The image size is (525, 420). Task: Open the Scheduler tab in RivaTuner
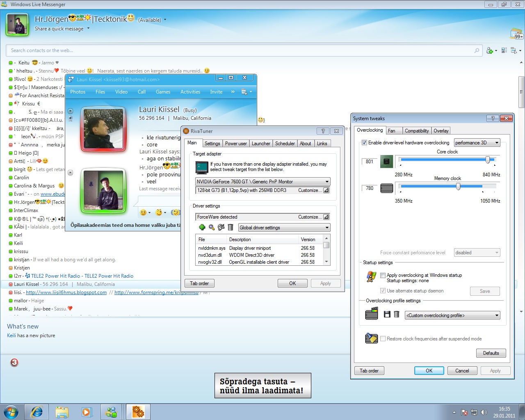point(285,144)
